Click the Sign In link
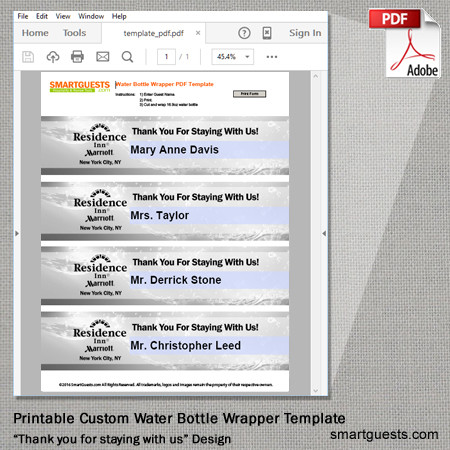This screenshot has width=450, height=450. 305,33
